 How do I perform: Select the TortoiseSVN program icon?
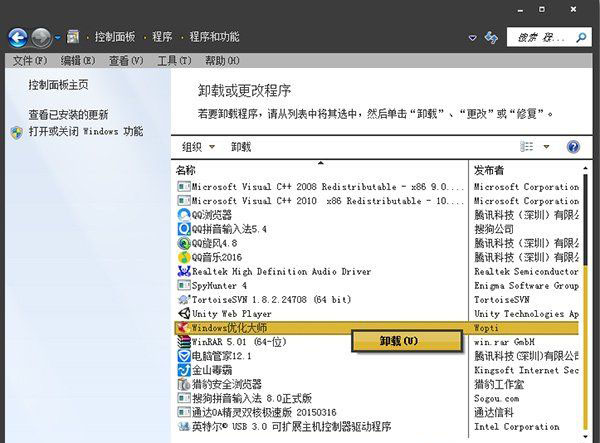click(184, 300)
